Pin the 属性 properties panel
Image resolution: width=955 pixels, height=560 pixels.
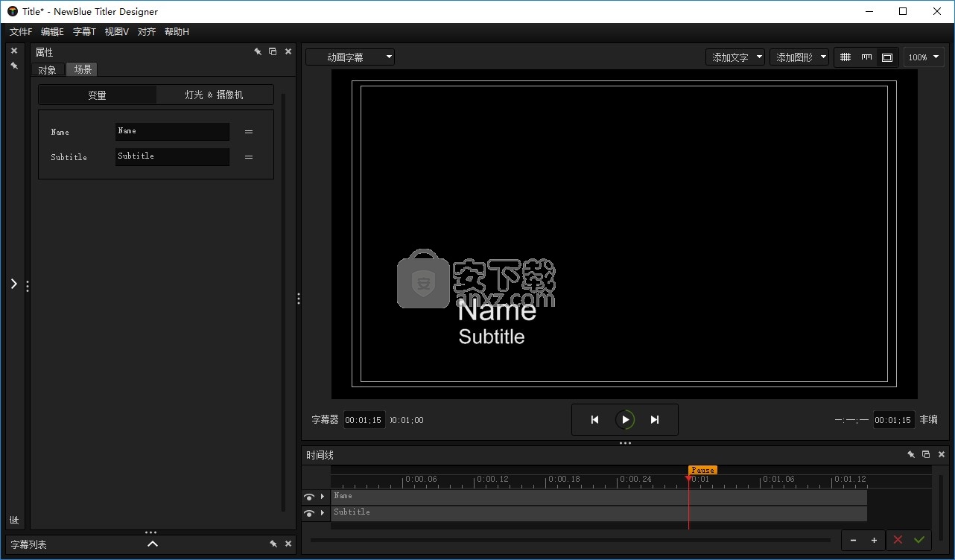point(258,51)
